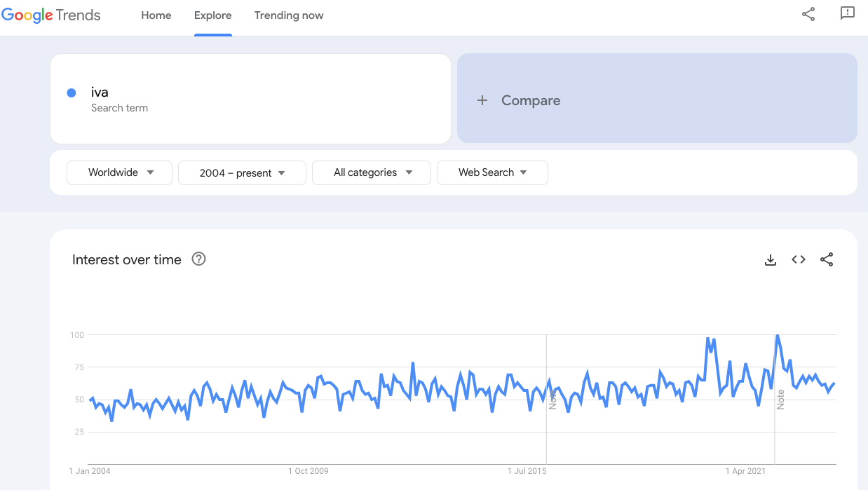Expand the All categories dropdown
Image resolution: width=868 pixels, height=490 pixels.
371,172
